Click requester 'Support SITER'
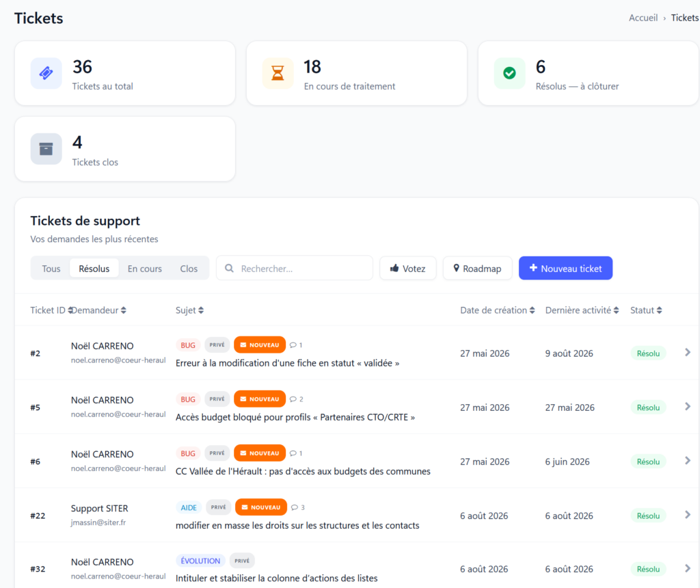 pos(100,508)
